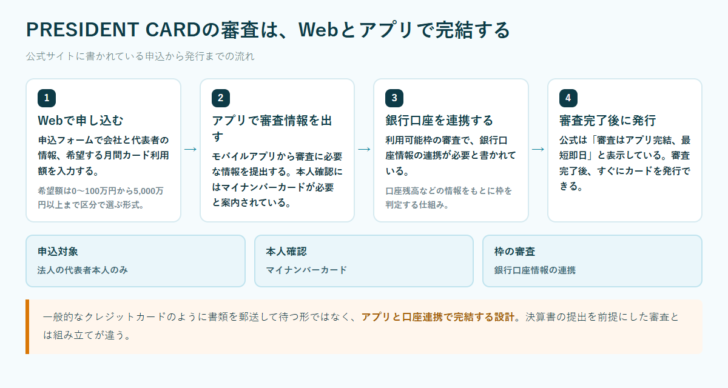The height and width of the screenshot is (388, 728).
Task: Click the step 4 number badge
Action: point(568,98)
